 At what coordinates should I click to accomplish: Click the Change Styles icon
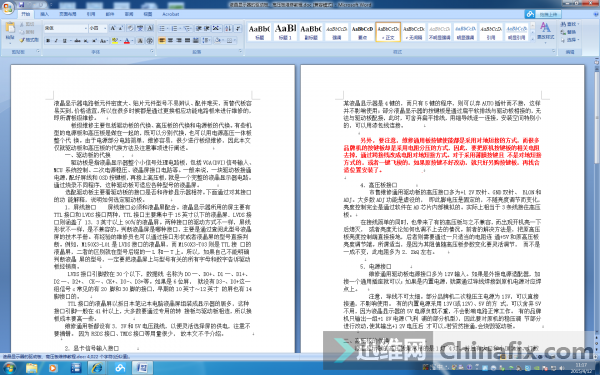click(545, 31)
